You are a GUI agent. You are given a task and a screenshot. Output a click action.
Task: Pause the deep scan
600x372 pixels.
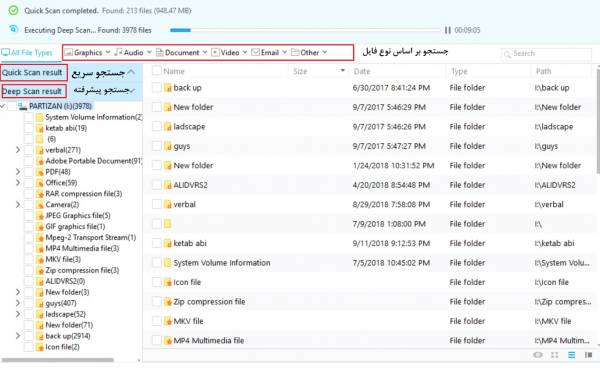447,30
